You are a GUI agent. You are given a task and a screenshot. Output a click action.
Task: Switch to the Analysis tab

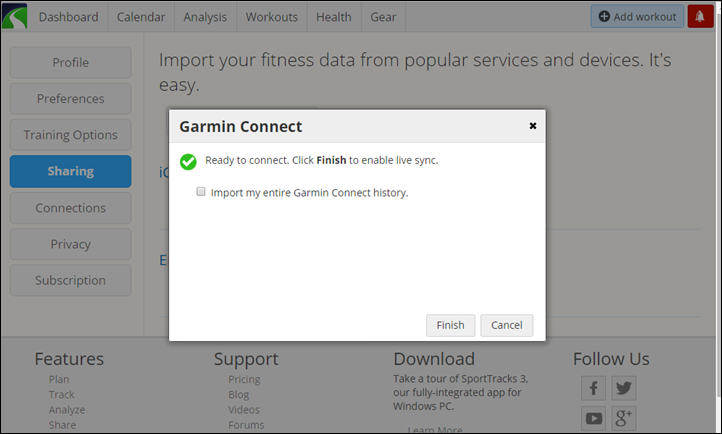pos(205,17)
